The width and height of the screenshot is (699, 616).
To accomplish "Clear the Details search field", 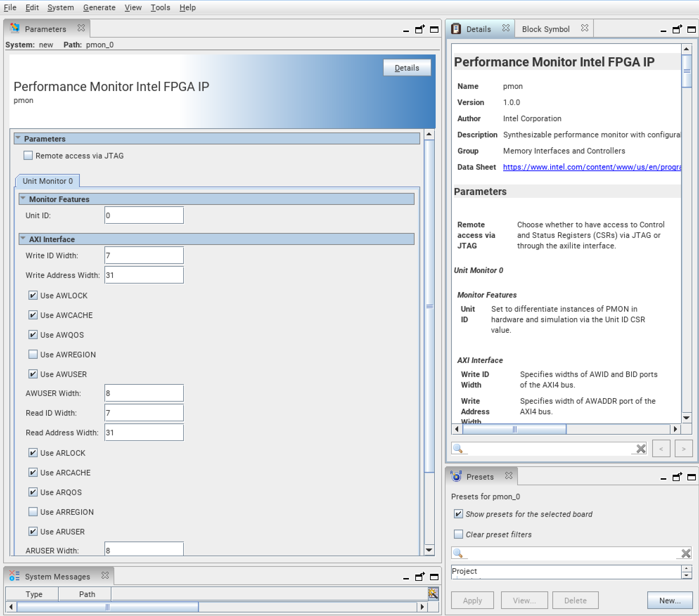I will point(641,448).
